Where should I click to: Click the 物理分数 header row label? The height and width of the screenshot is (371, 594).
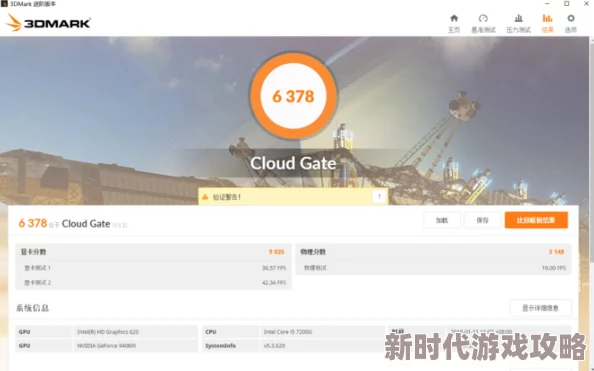click(x=313, y=252)
